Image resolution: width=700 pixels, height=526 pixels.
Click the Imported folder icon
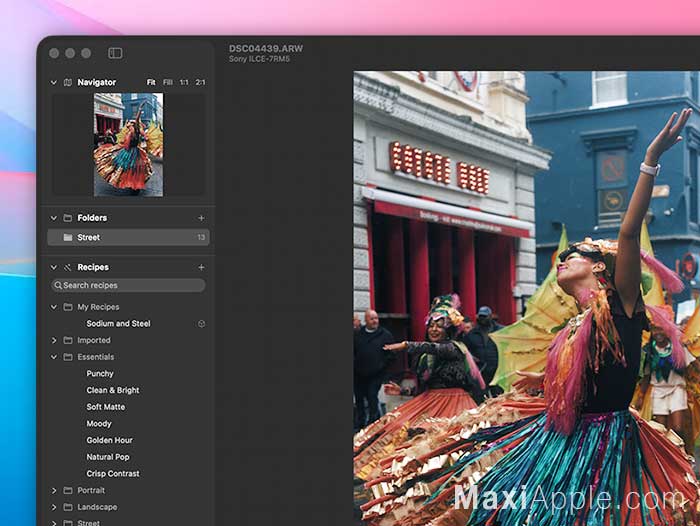(x=68, y=340)
